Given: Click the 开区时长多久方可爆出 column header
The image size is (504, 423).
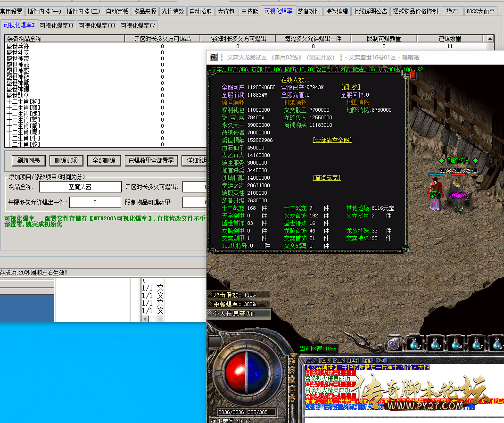Looking at the screenshot, I should point(162,39).
